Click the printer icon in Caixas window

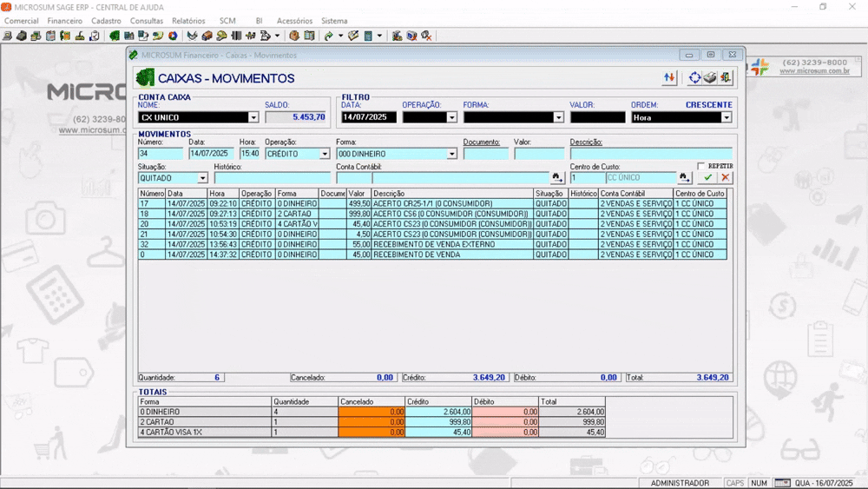(x=710, y=78)
